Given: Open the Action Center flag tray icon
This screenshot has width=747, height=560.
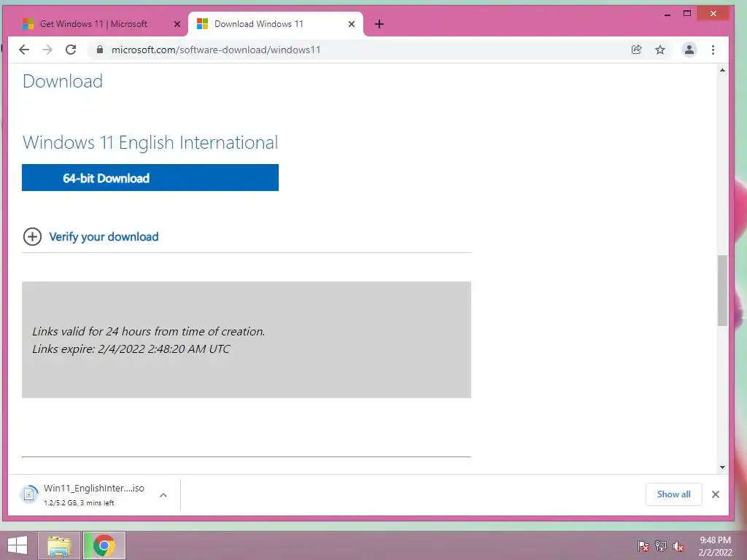Looking at the screenshot, I should (x=643, y=545).
